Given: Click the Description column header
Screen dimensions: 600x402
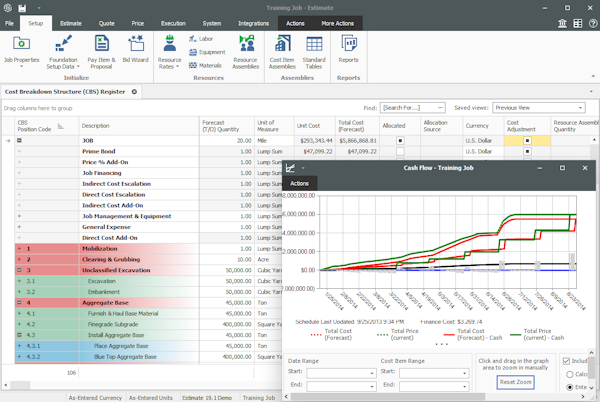Looking at the screenshot, I should pos(139,126).
